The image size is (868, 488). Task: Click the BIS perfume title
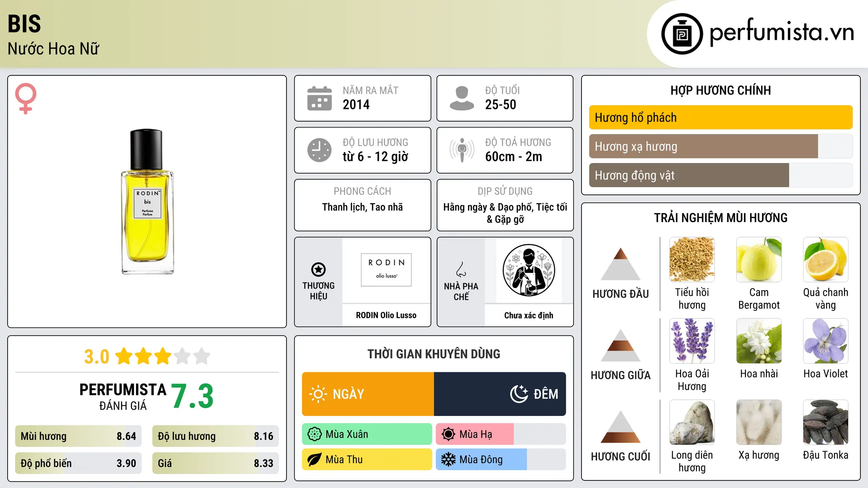[x=25, y=24]
